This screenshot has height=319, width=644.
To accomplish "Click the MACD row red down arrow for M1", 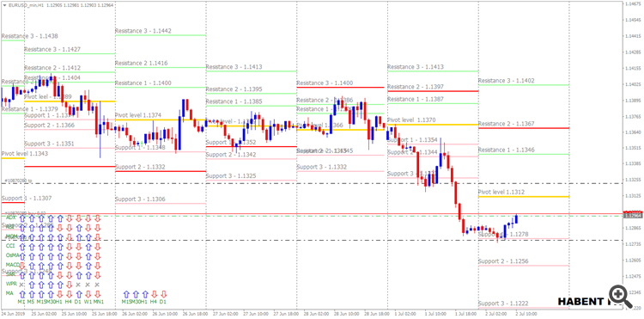I will coord(22,266).
